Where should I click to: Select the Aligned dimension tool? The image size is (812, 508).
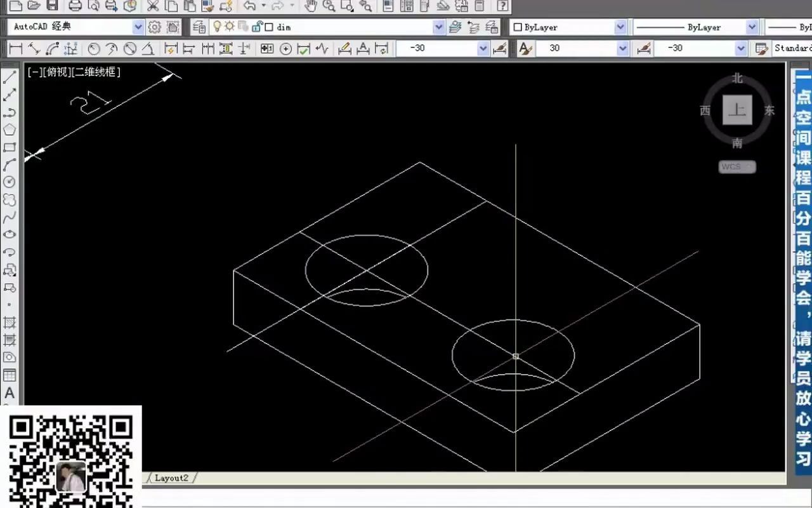(34, 48)
